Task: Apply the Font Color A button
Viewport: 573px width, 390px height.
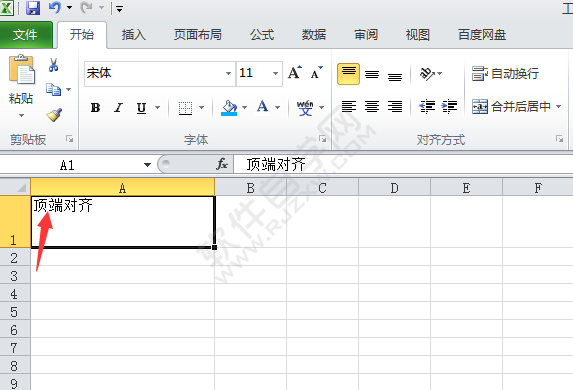Action: point(262,107)
